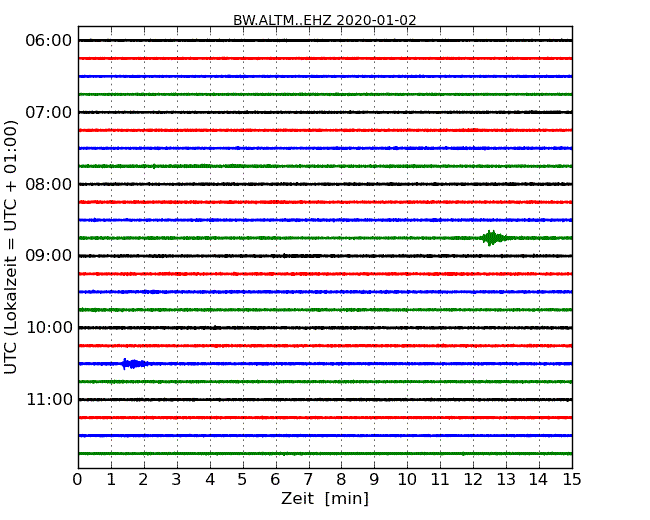Screen dimensions: 650x520
Task: Select the 10:00 time label
Action: (x=49, y=328)
